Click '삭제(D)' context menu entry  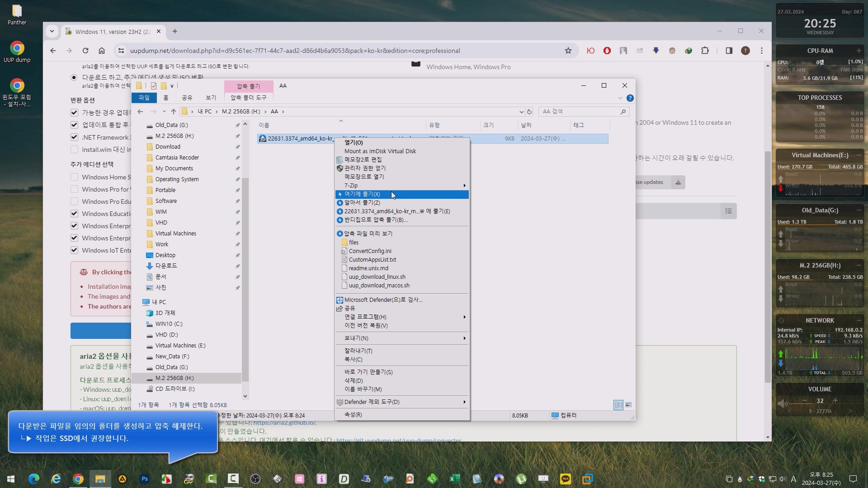402,381
